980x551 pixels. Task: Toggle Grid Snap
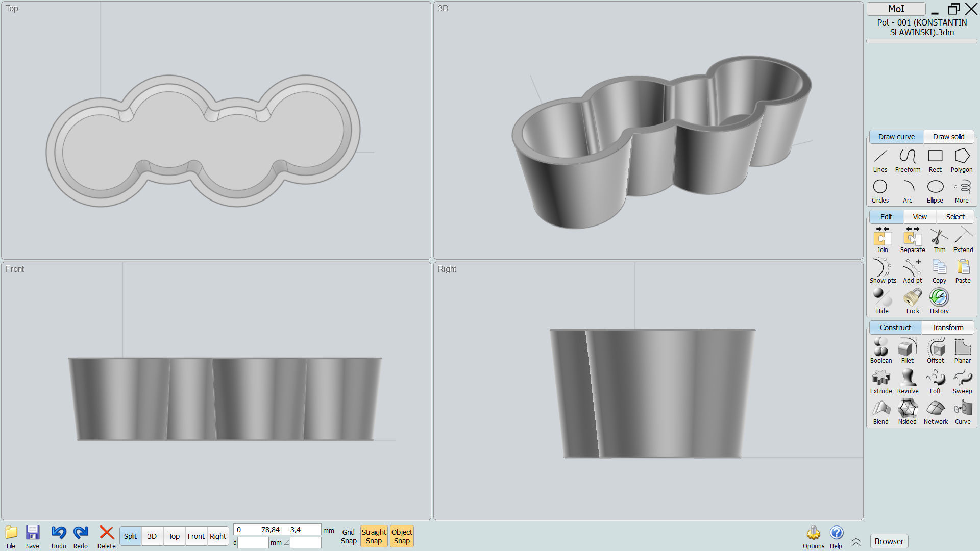pyautogui.click(x=349, y=536)
